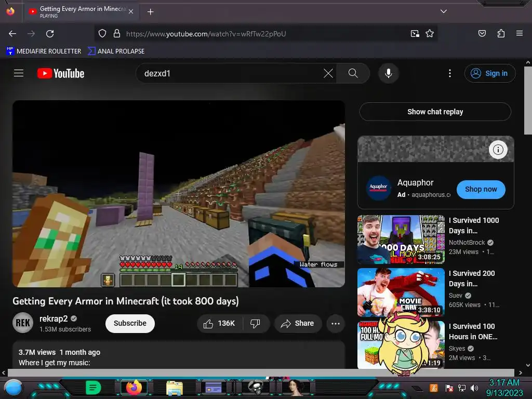
Task: Click the picture-in-picture icon in the address bar
Action: (415, 34)
